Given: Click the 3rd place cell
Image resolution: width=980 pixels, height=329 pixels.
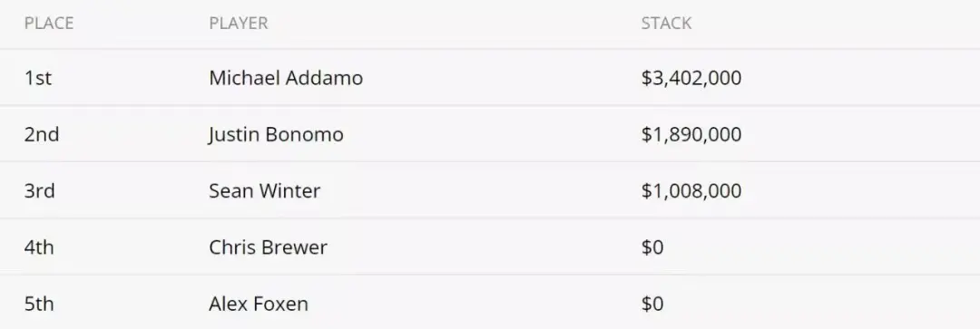Looking at the screenshot, I should [39, 190].
